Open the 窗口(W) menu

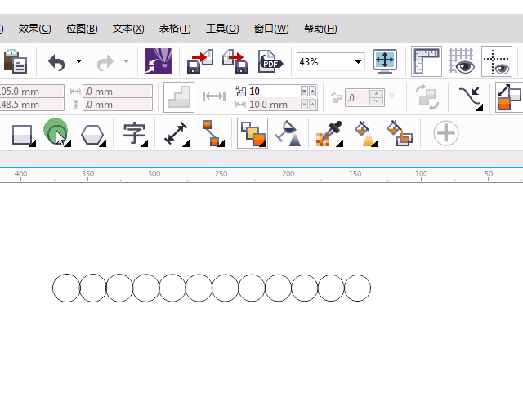(271, 29)
